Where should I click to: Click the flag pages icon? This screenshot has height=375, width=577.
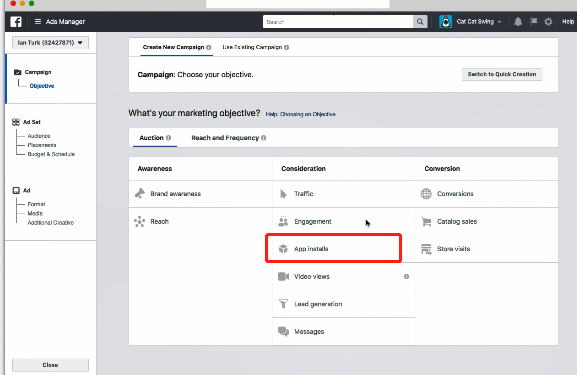533,22
